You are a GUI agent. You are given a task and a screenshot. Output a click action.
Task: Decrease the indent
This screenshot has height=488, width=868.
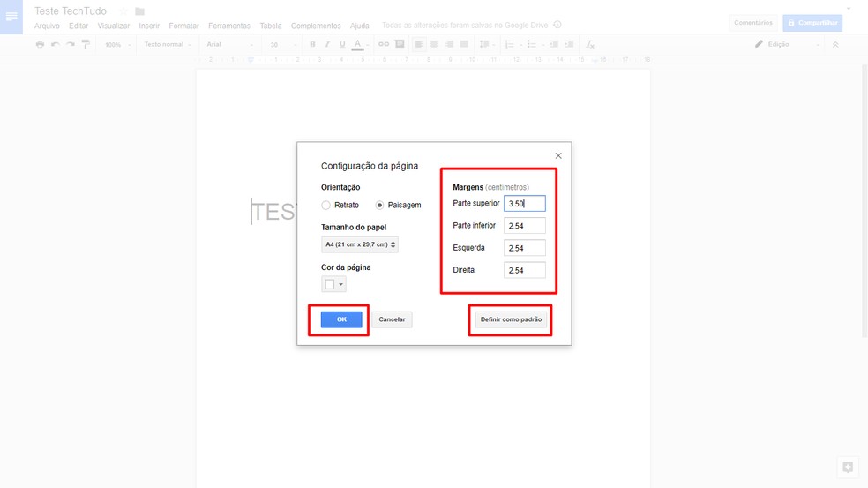pyautogui.click(x=554, y=44)
